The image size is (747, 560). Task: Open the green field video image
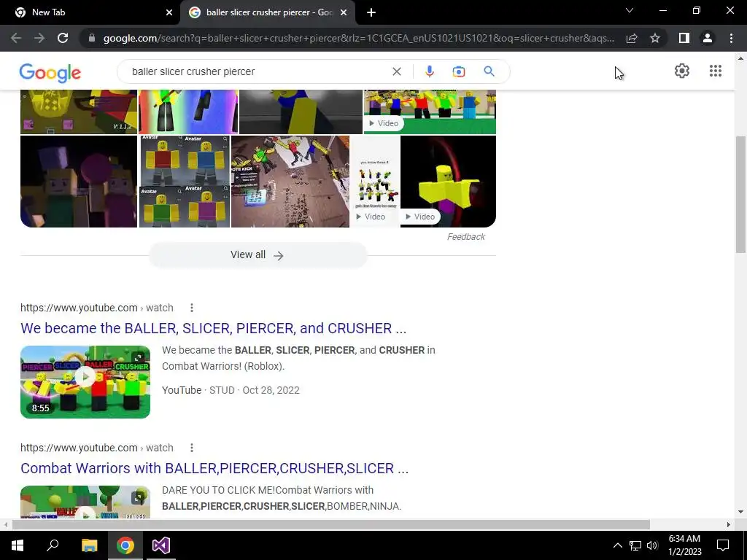pos(430,112)
